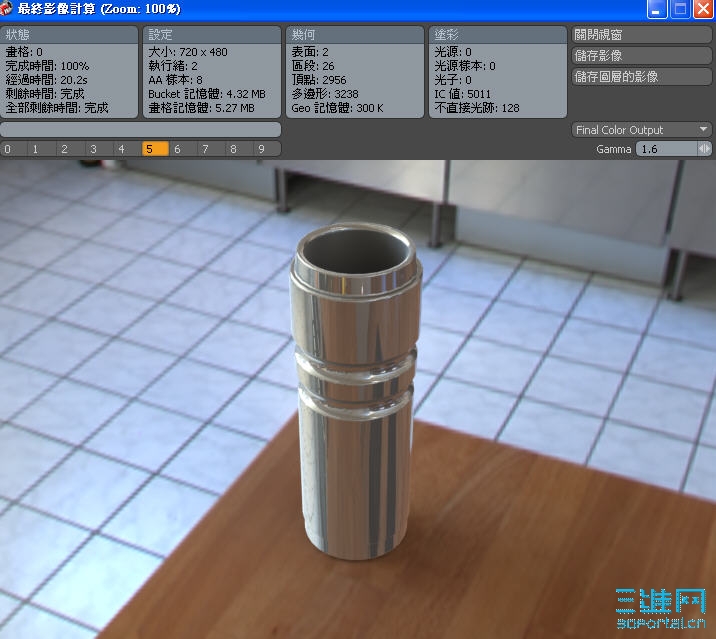Close the render window with X
The image size is (716, 639).
click(704, 9)
